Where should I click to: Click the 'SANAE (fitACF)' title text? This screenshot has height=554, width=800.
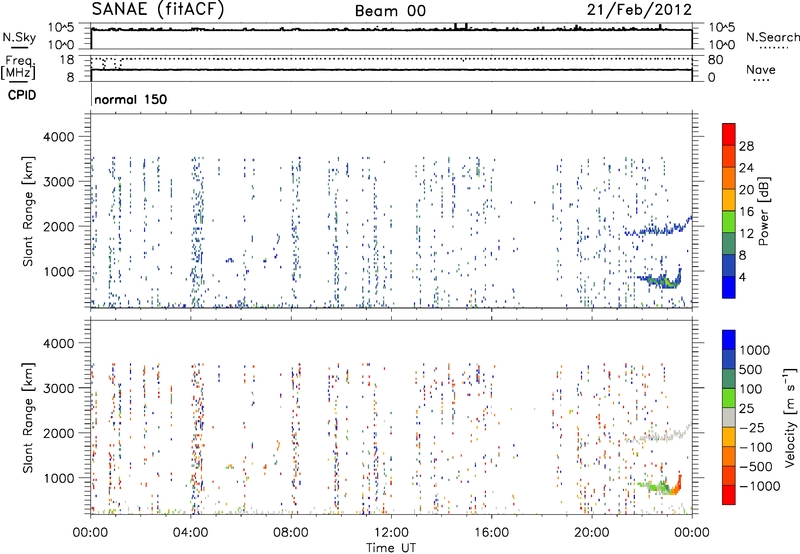158,10
